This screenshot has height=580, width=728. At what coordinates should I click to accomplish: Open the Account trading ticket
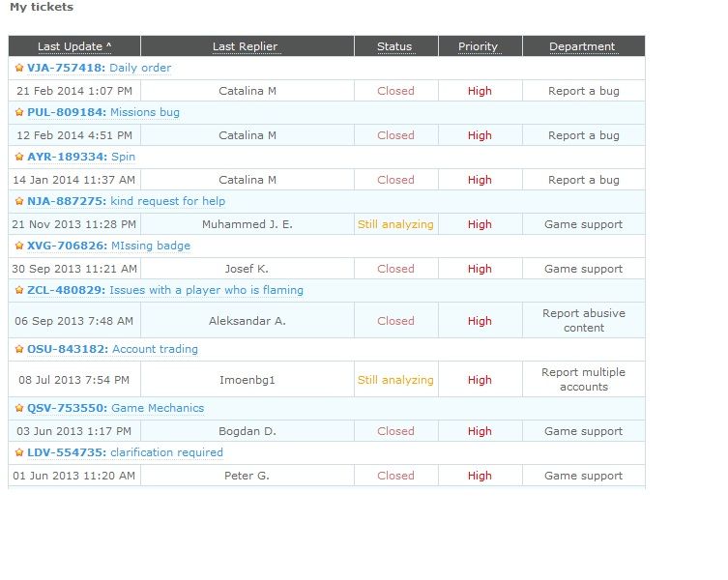155,350
